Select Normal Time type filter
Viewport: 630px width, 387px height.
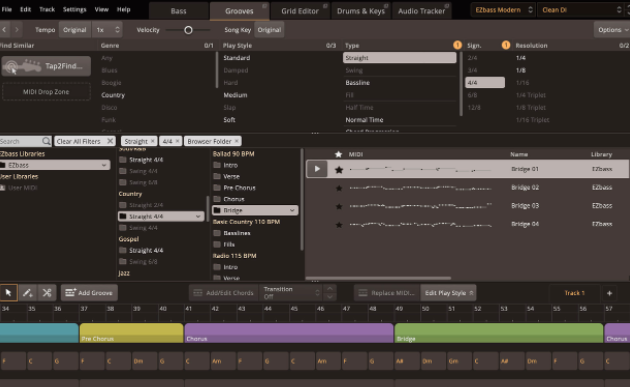[364, 120]
